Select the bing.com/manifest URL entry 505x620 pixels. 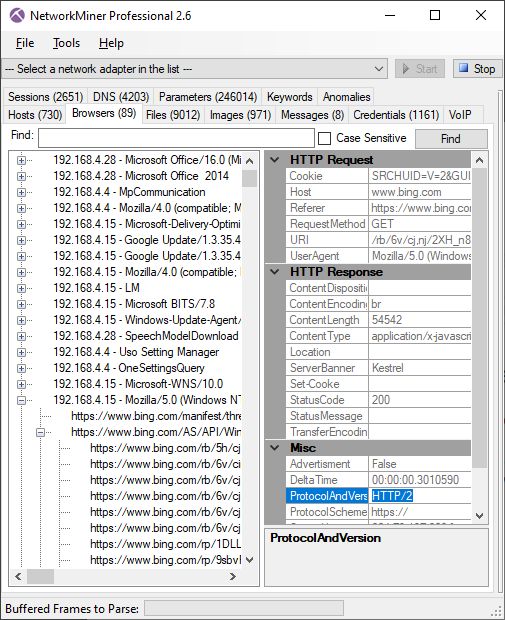[x=156, y=416]
